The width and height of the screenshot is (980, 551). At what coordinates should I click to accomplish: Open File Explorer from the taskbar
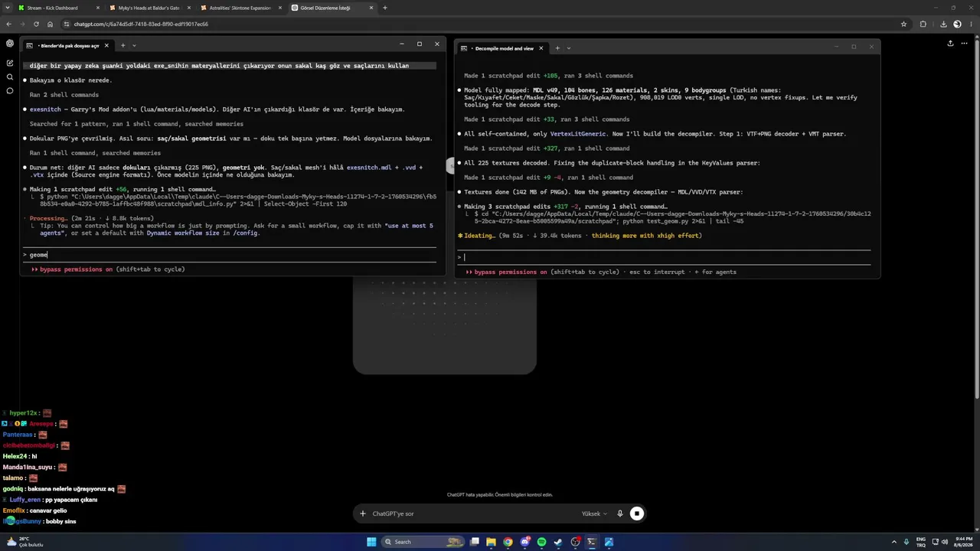click(491, 542)
